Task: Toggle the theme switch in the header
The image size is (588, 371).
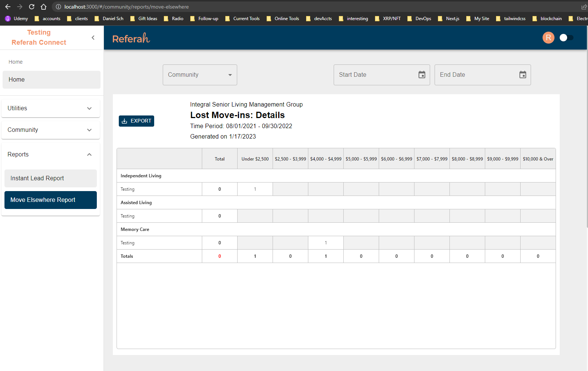Action: click(x=567, y=38)
